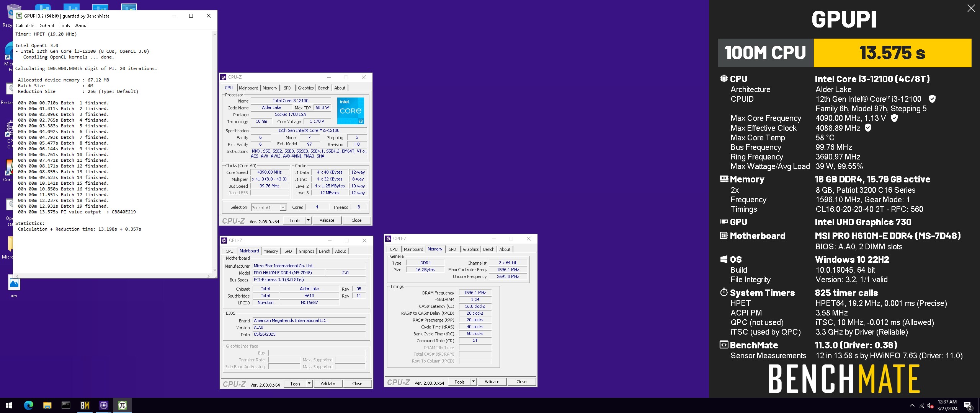
Task: Click Close button in the Mainboard window
Action: tap(357, 384)
